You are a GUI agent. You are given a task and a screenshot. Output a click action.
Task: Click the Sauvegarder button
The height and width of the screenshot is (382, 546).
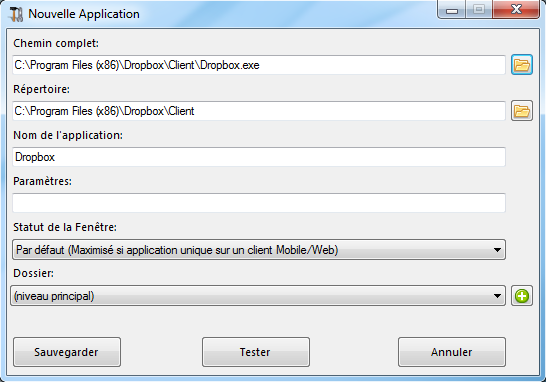[67, 352]
